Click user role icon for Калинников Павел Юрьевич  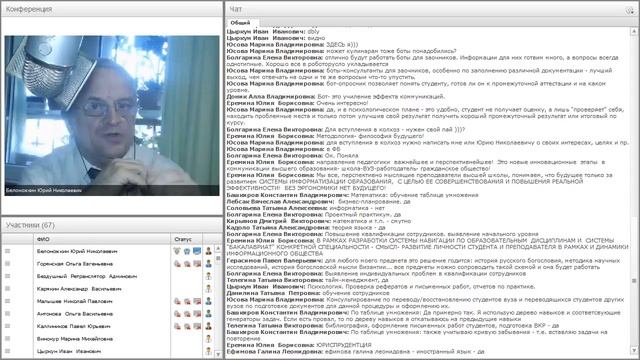pyautogui.click(x=209, y=326)
